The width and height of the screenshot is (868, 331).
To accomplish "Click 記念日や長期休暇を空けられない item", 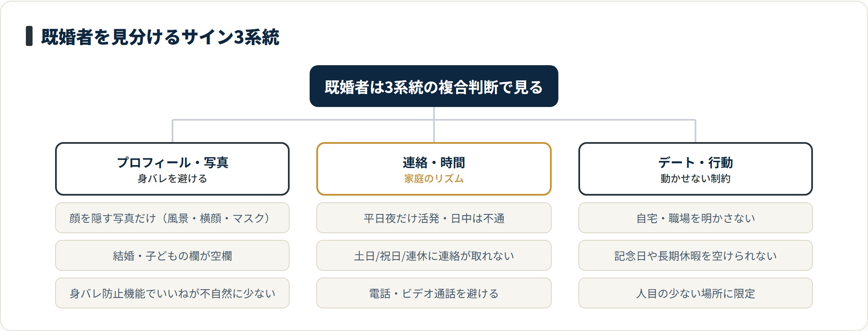I will pyautogui.click(x=695, y=255).
